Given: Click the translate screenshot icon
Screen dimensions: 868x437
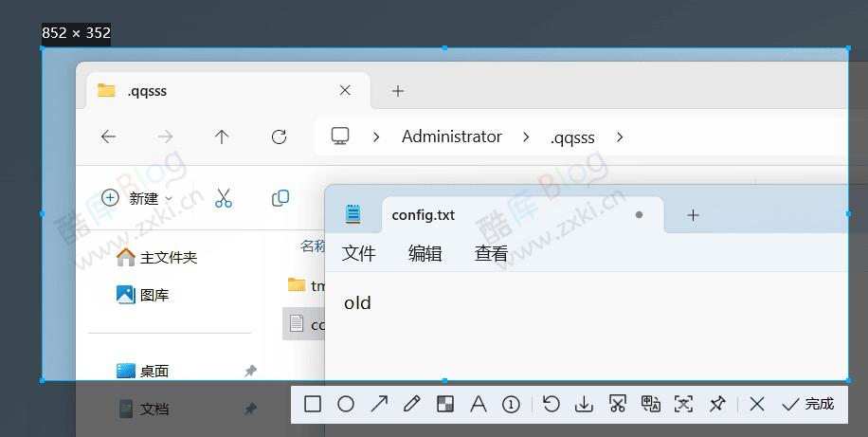Looking at the screenshot, I should (x=650, y=404).
